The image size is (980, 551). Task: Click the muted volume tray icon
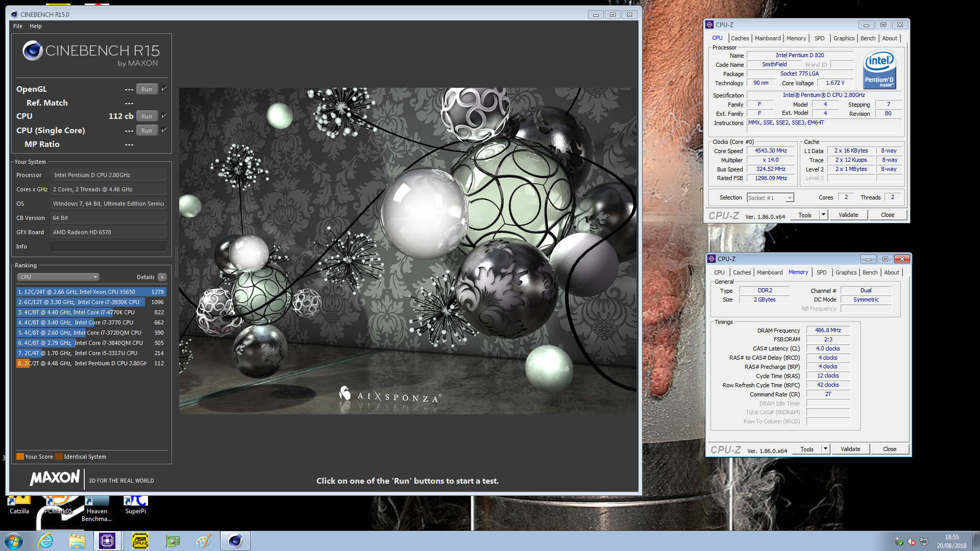[912, 541]
